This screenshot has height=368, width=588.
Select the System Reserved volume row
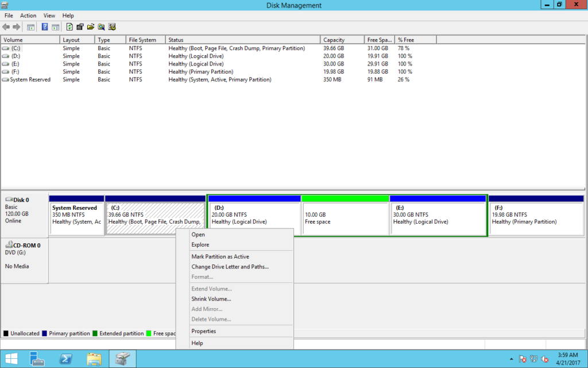(30, 80)
